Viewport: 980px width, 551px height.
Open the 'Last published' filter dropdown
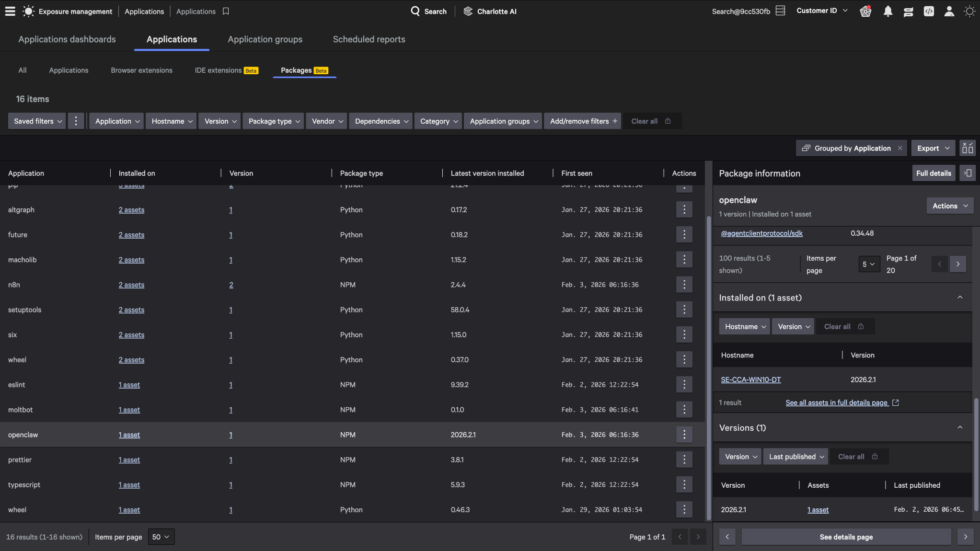point(795,456)
